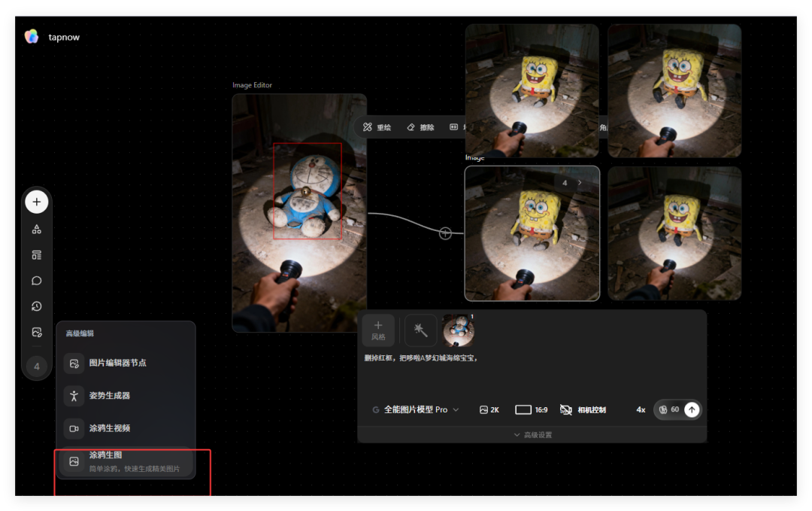Toggle the 2K resolution setting
The image size is (812, 511).
[489, 409]
